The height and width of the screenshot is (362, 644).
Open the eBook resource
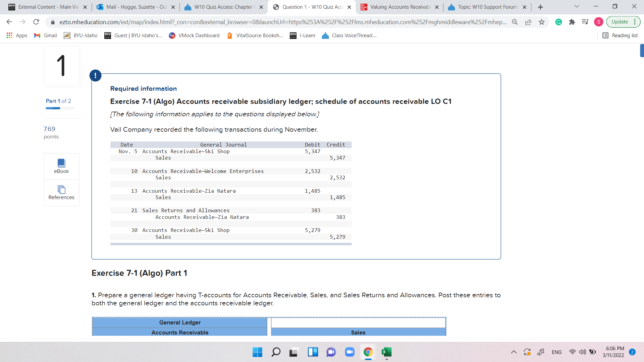(61, 166)
